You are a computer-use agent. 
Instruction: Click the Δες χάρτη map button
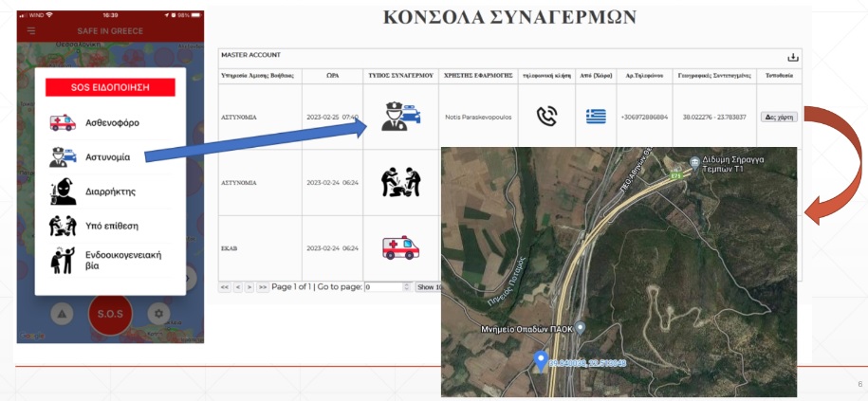click(781, 117)
